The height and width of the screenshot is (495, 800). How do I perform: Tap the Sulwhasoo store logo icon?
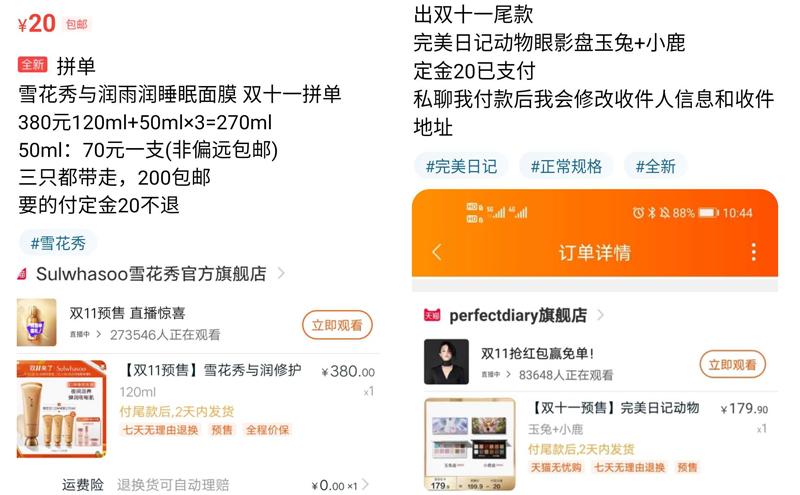pyautogui.click(x=22, y=274)
